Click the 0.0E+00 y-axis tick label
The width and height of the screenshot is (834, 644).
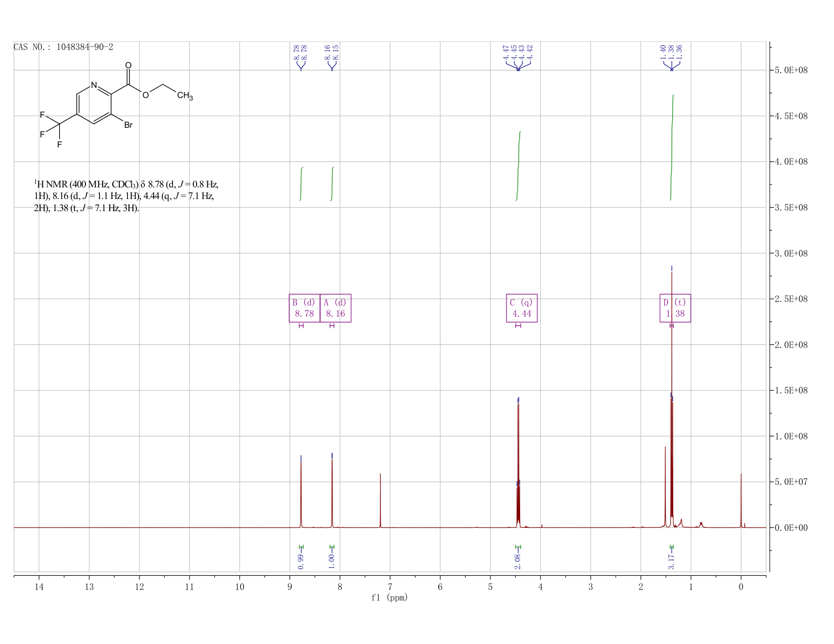[x=791, y=528]
